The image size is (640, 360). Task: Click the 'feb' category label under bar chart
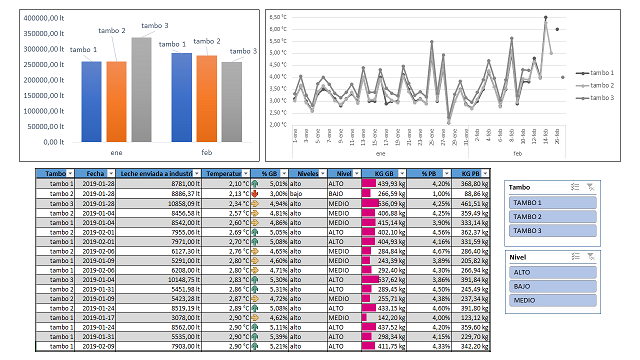pyautogui.click(x=207, y=152)
